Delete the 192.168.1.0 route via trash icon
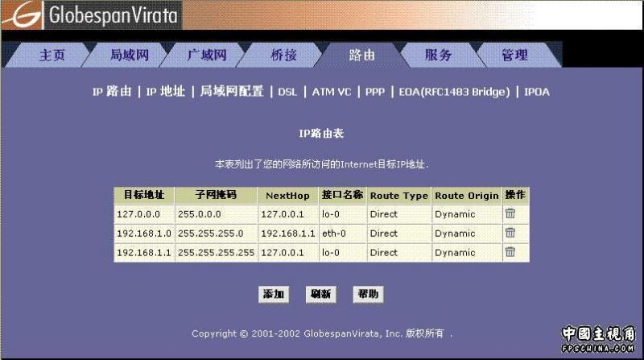This screenshot has height=360, width=644. [510, 233]
